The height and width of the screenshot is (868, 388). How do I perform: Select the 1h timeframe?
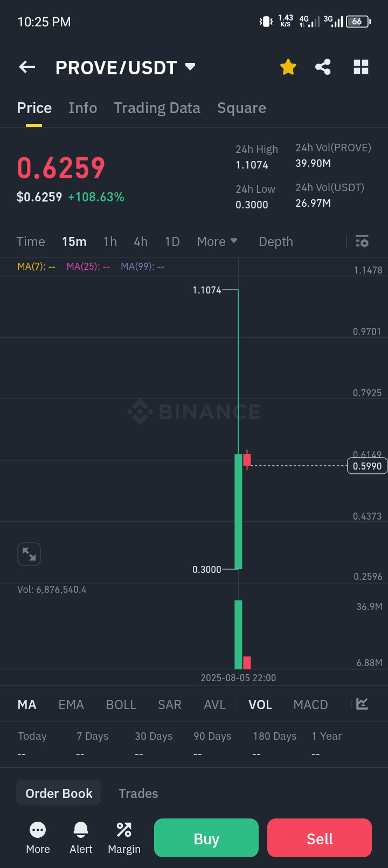(x=110, y=242)
